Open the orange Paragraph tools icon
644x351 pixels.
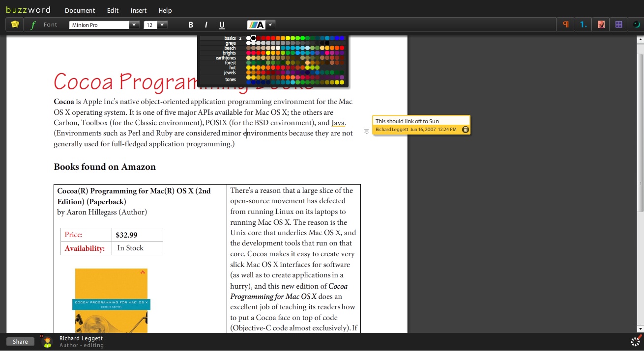pos(566,24)
